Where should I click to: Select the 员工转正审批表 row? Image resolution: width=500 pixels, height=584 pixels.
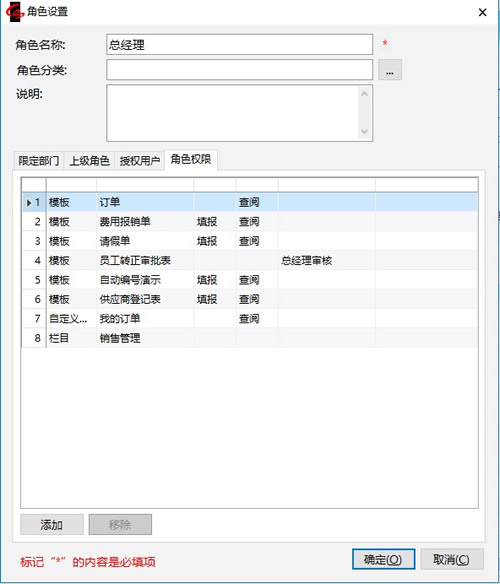coord(250,261)
